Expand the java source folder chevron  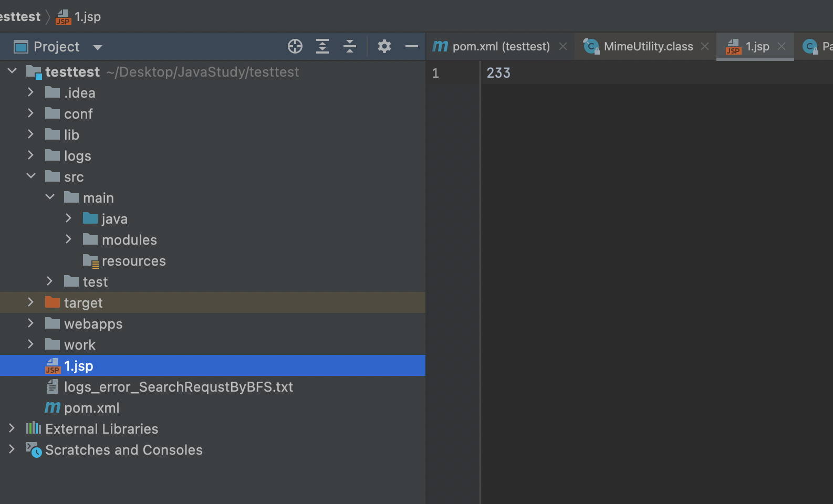tap(68, 218)
